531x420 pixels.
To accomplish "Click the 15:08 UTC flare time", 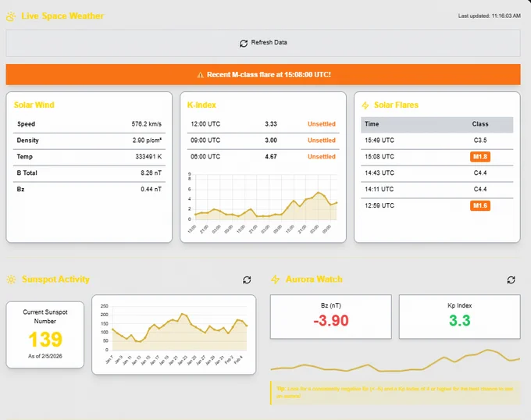I will (x=380, y=156).
